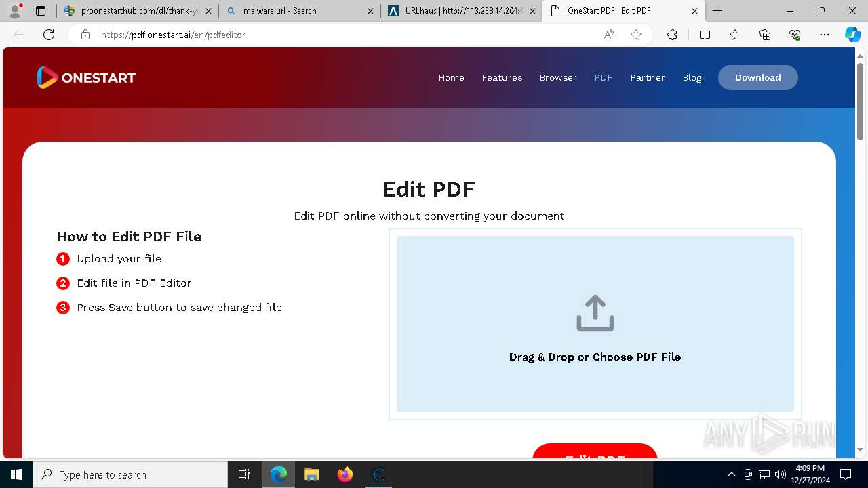Open the Browser essentials heart icon

point(795,35)
